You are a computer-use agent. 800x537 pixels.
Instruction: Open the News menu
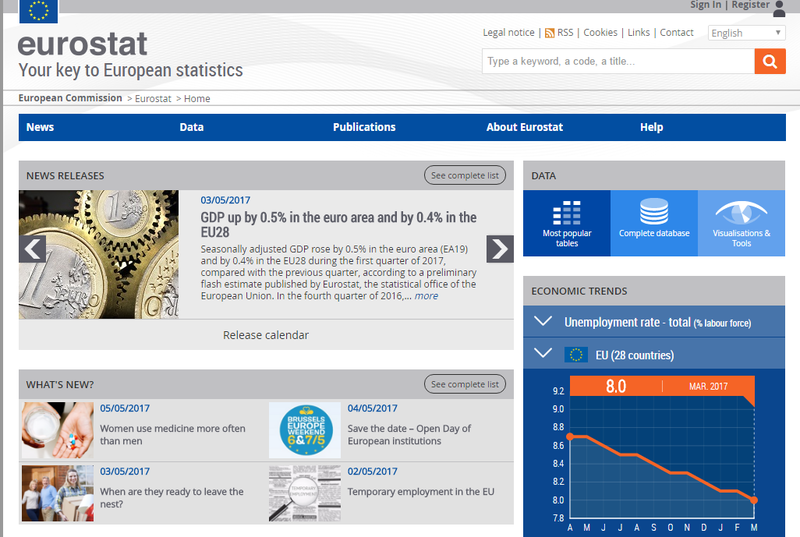pyautogui.click(x=40, y=127)
